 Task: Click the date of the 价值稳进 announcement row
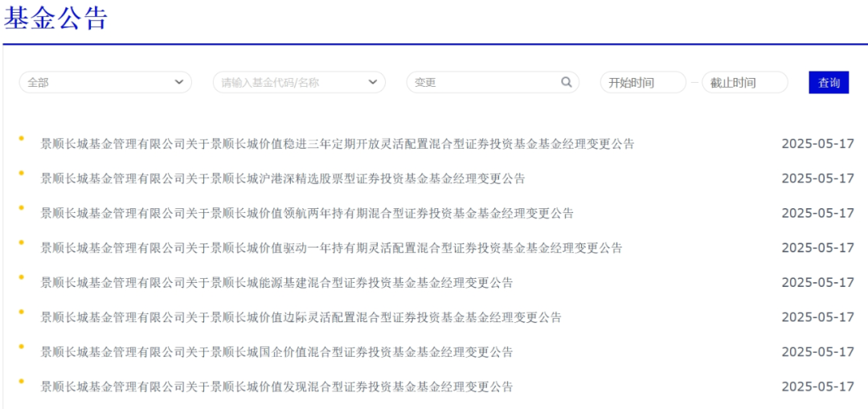[x=817, y=144]
